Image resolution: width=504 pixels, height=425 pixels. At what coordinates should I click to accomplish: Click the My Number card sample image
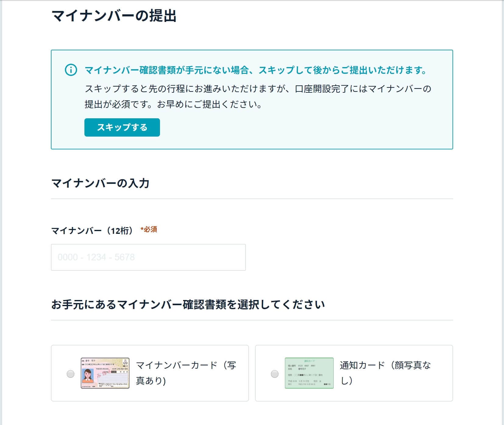click(x=105, y=373)
